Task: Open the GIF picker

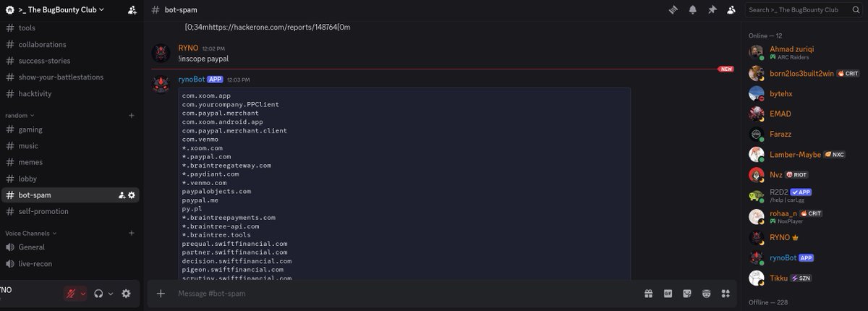Action: coord(668,294)
